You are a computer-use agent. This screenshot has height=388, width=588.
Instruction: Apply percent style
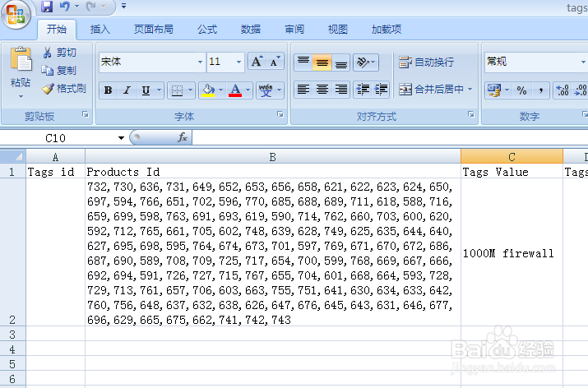point(521,90)
